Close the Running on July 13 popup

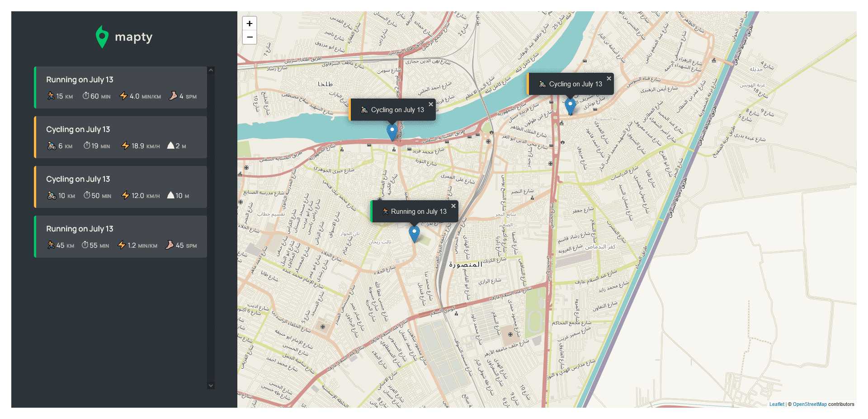453,206
